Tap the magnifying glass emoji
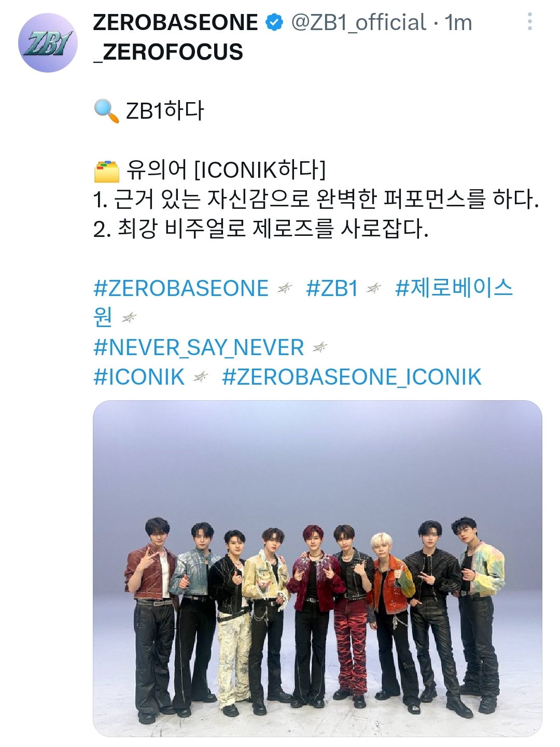This screenshot has height=747, width=560. click(x=106, y=111)
